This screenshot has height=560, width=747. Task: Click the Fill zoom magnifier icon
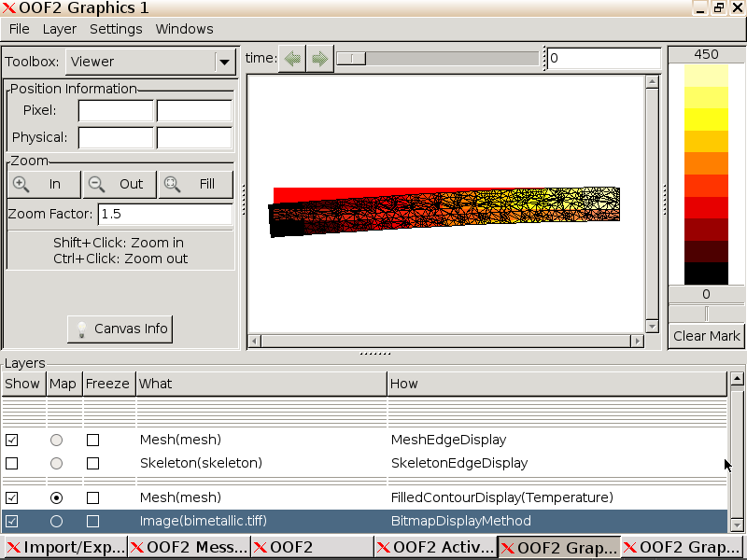[x=172, y=184]
